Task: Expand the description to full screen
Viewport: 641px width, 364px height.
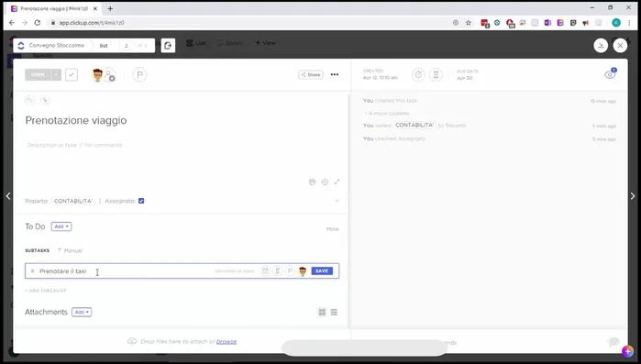Action: tap(337, 182)
